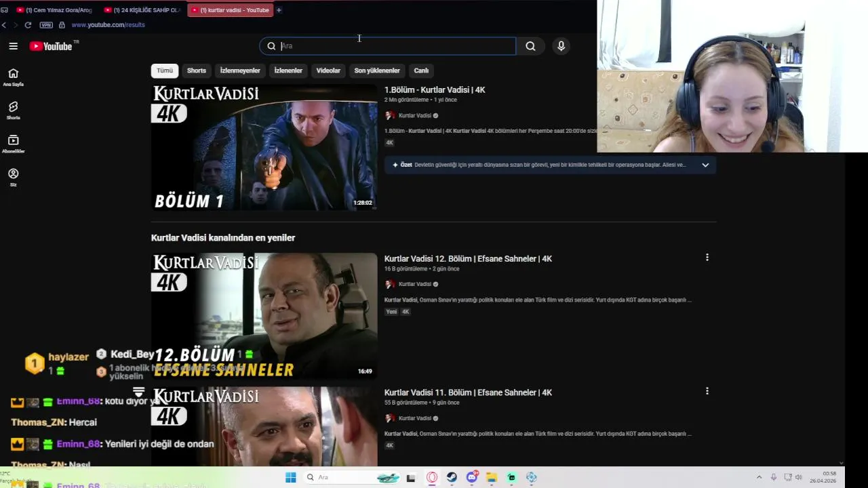Open the Siz profile sidebar item
The image size is (868, 488).
13,177
